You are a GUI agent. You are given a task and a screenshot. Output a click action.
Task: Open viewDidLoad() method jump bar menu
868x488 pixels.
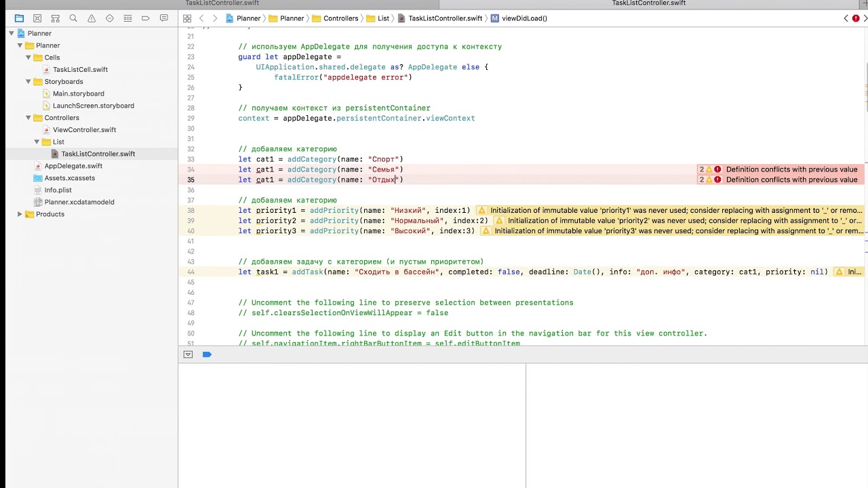tap(519, 18)
